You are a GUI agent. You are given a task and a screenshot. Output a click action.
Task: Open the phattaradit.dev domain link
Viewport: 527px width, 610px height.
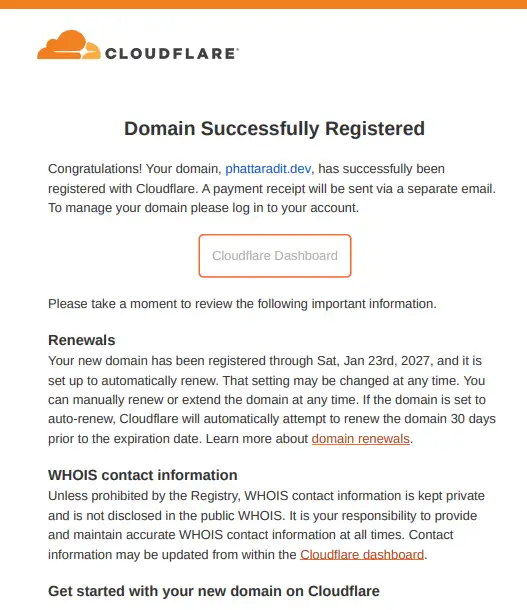[x=268, y=169]
